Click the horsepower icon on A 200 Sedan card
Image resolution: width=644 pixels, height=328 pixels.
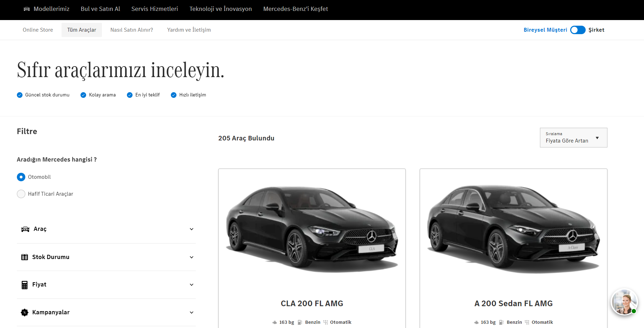[x=476, y=322]
